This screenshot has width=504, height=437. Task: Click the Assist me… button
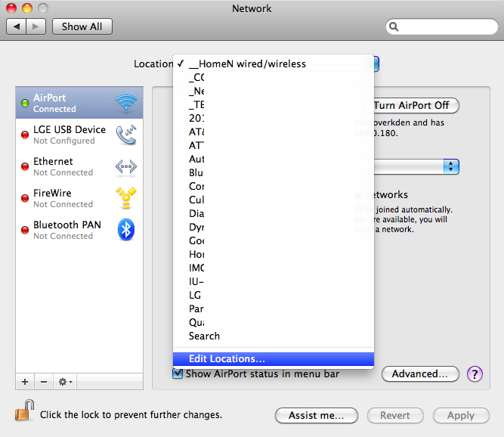click(317, 416)
